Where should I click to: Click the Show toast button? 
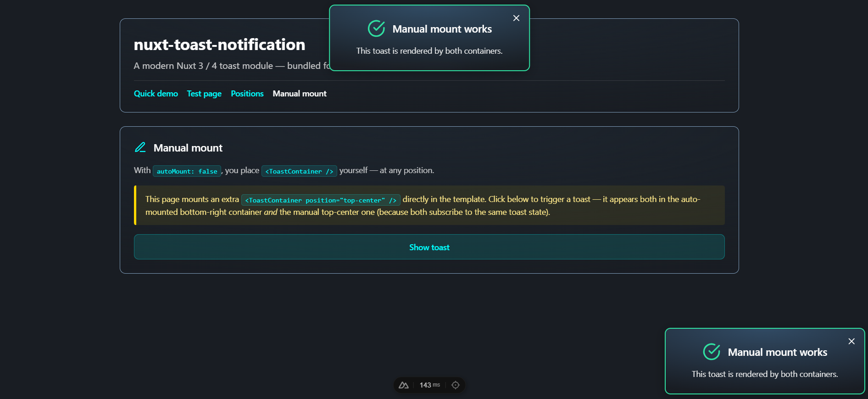pyautogui.click(x=429, y=247)
